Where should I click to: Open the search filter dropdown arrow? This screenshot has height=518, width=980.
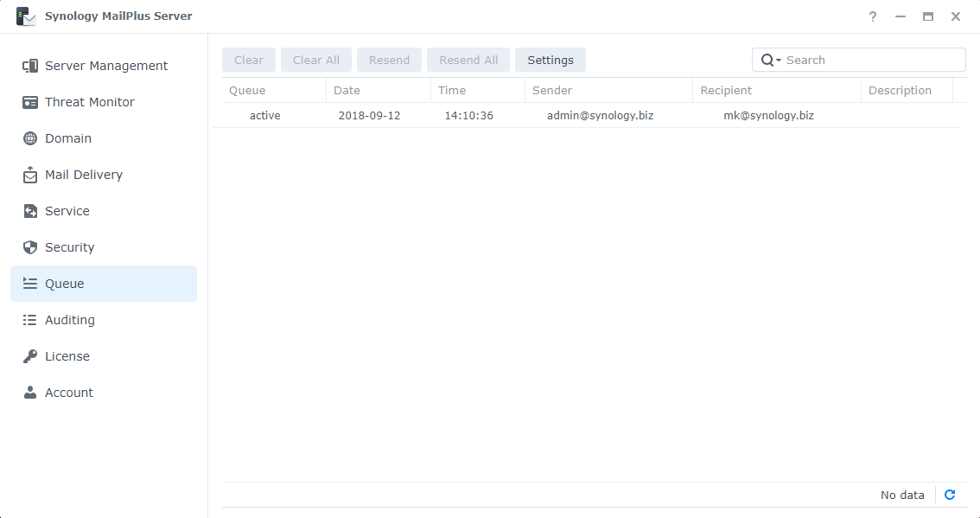click(779, 60)
